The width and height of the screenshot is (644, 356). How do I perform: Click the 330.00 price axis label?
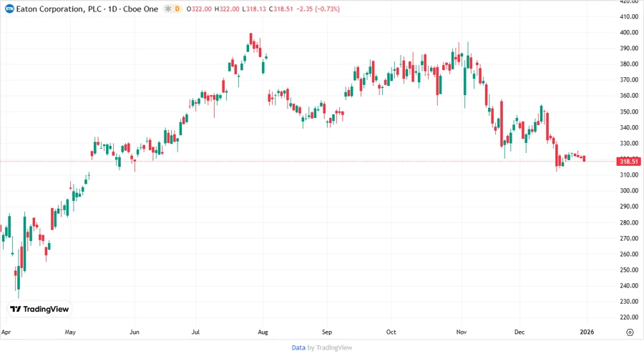coord(629,143)
